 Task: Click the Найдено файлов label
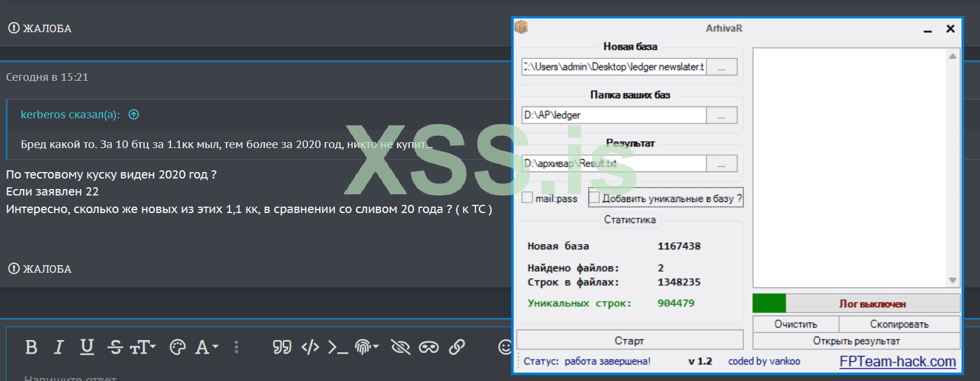(573, 268)
